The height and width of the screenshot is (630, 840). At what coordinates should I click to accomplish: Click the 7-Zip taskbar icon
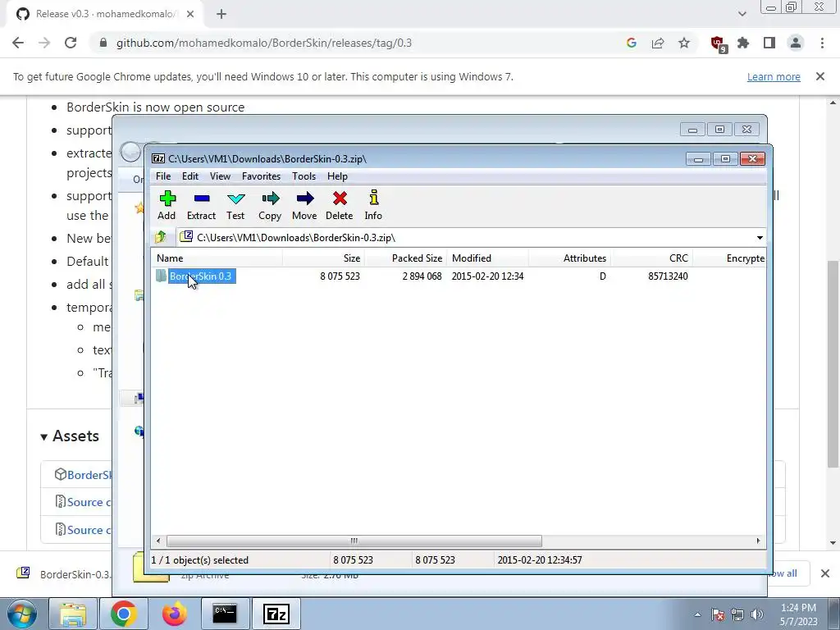tap(276, 614)
